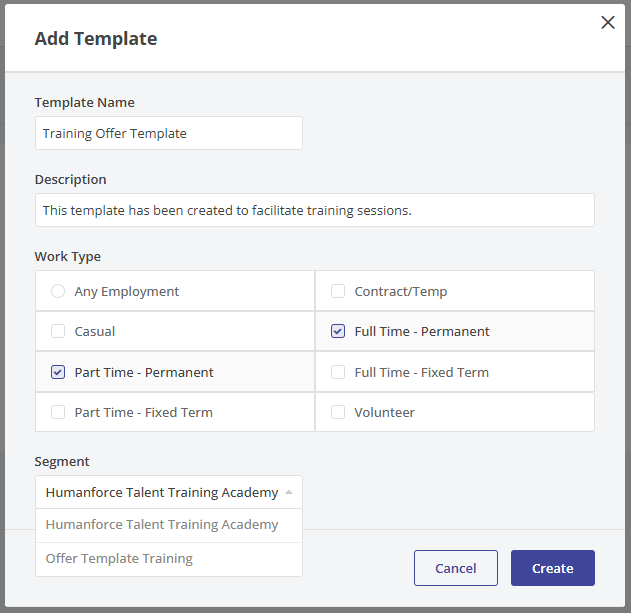Check the Contract/Temp checkbox
631x613 pixels.
[x=338, y=291]
